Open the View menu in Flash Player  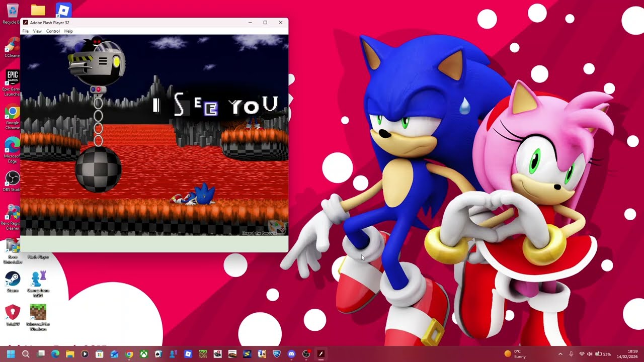pos(37,31)
